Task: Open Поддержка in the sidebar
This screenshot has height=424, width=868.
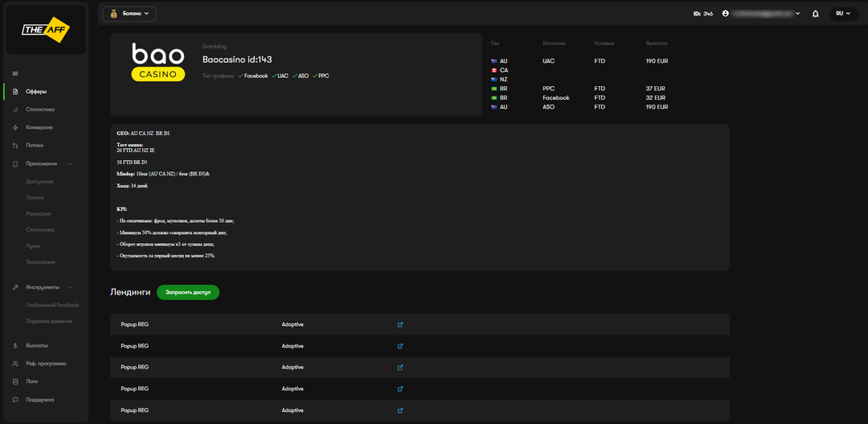Action: (40, 399)
